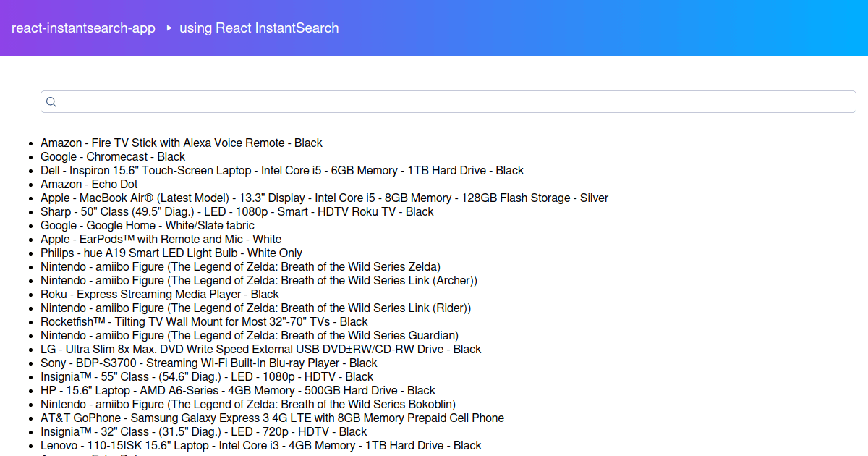Select Apple MacBook Air result

[324, 198]
